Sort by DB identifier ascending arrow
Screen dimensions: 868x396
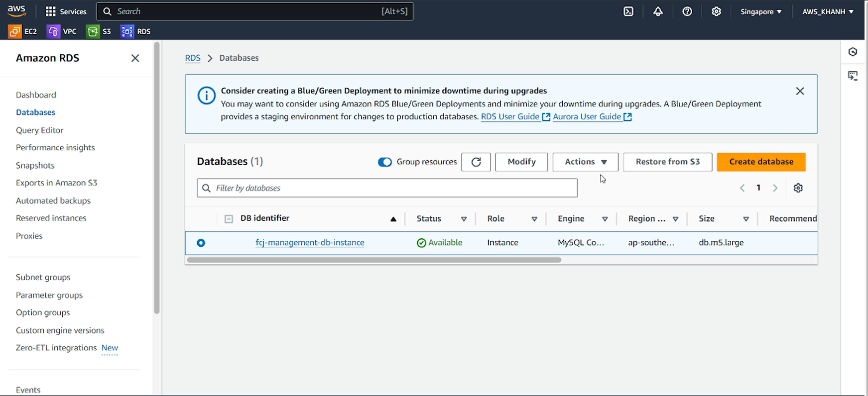point(393,219)
